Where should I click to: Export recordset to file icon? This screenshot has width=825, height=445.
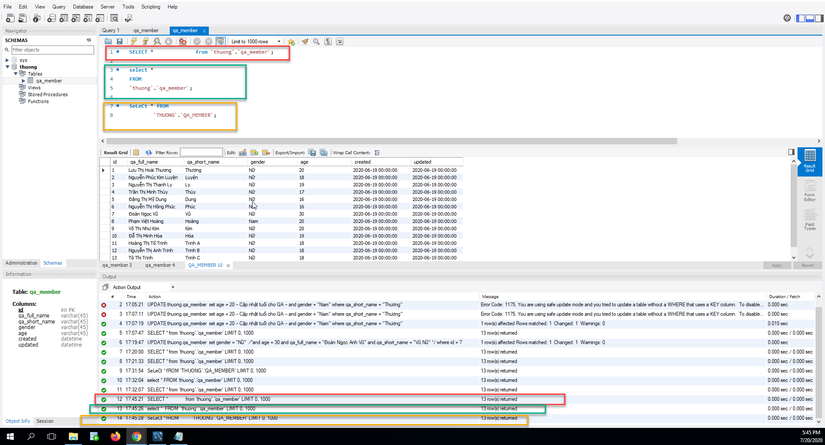(312, 153)
